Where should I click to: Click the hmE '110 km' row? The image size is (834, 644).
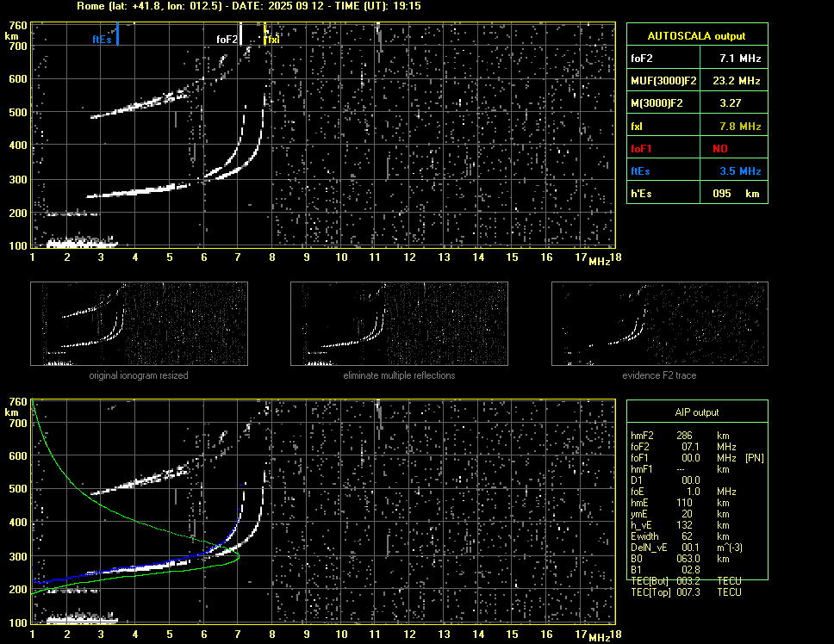(x=679, y=503)
